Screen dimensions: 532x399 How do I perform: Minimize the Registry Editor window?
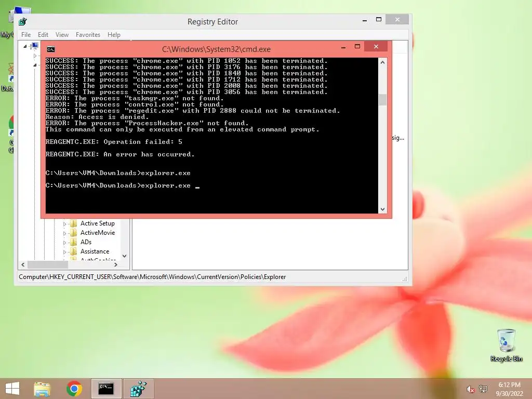[365, 20]
